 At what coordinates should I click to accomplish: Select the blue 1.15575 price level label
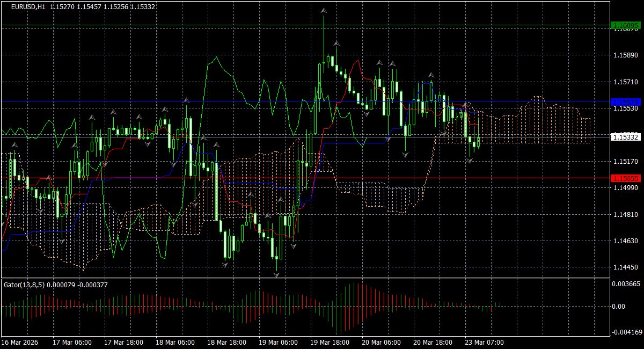(625, 101)
